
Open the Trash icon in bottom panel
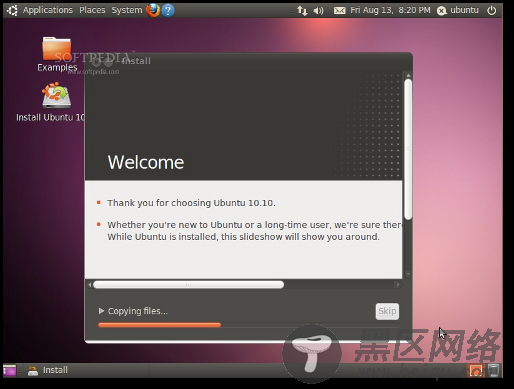[494, 370]
